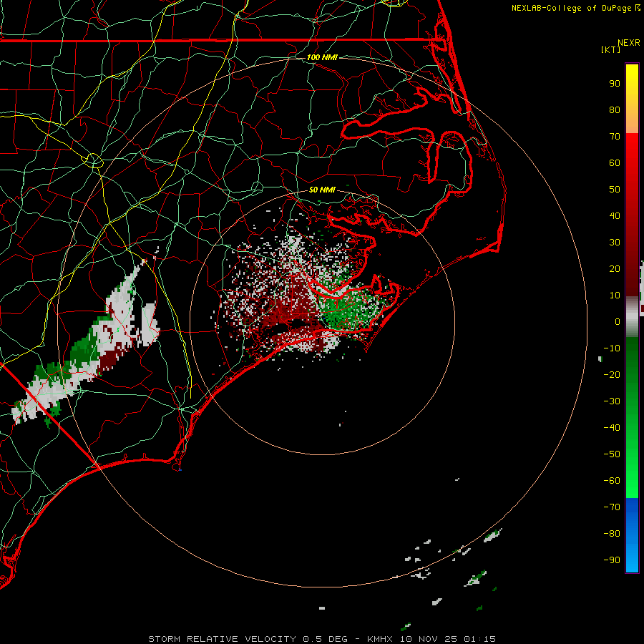Click the gray zero-velocity segment of the color bar
This screenshot has width=644, height=644.
click(632, 316)
